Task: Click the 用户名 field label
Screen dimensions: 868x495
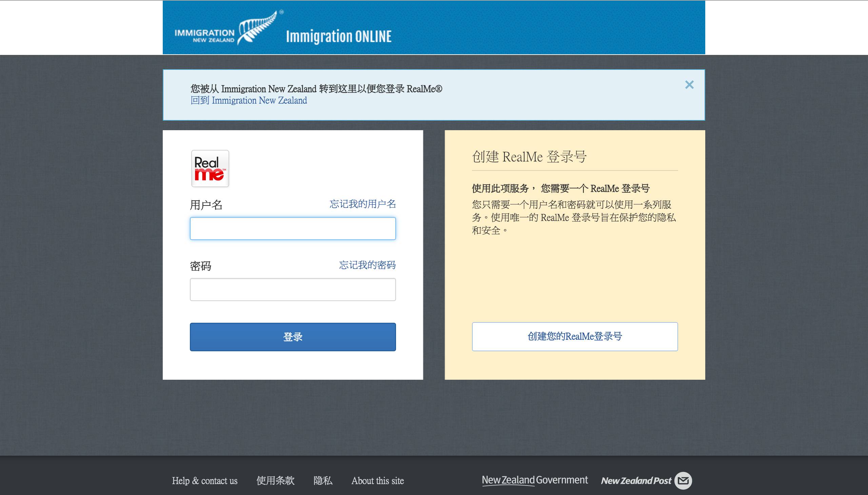Action: (206, 205)
